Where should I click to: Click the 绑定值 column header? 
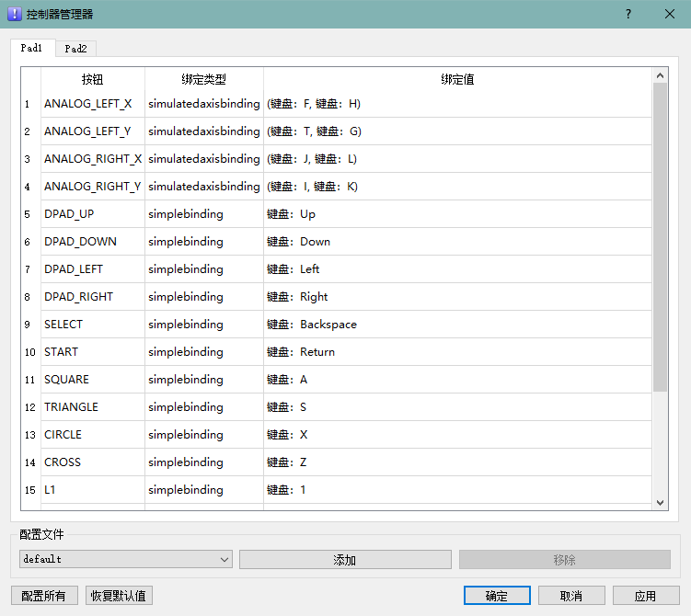pos(456,80)
